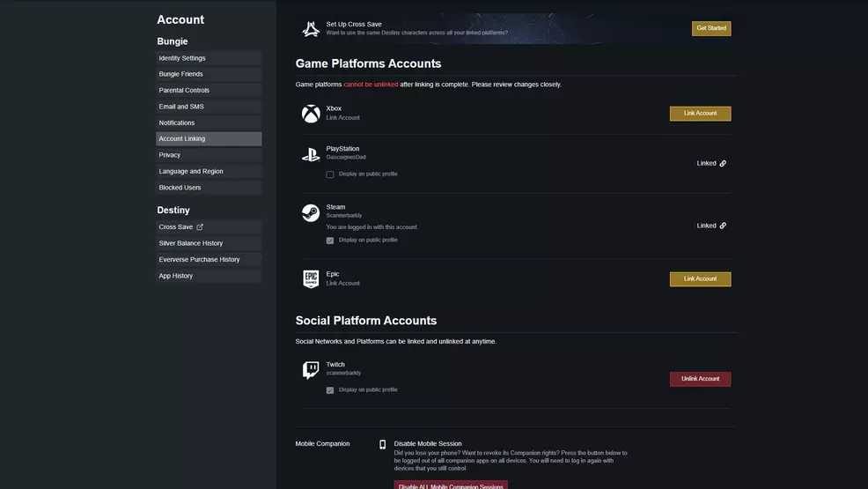868x489 pixels.
Task: Click the PlayStation linked chain icon
Action: (723, 163)
